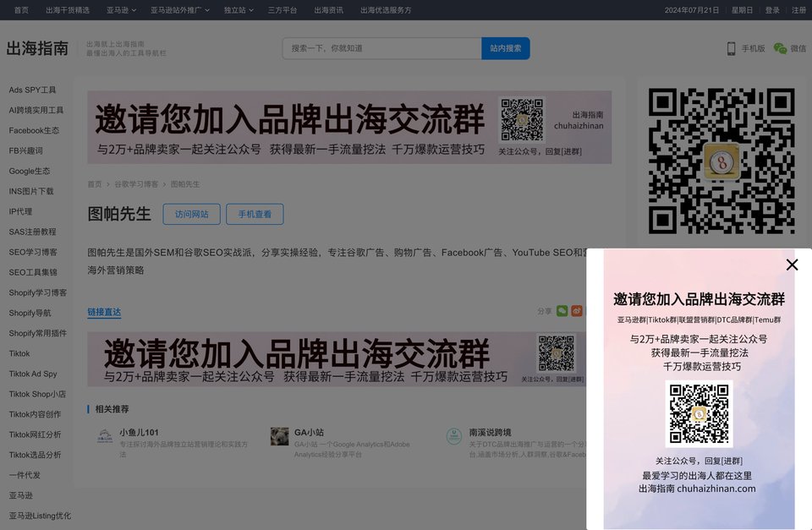Screen dimensions: 812x530
Task: Open 小鱼儿101 recommendation title
Action: [x=139, y=432]
